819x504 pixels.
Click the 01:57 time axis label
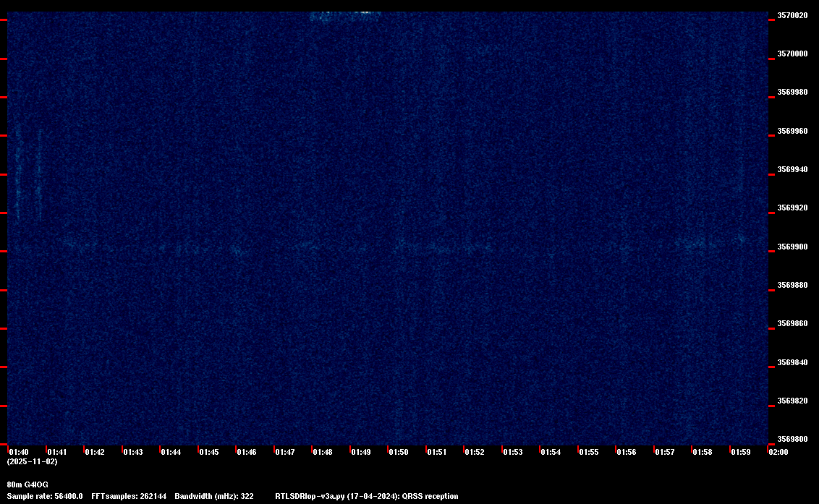pyautogui.click(x=664, y=452)
